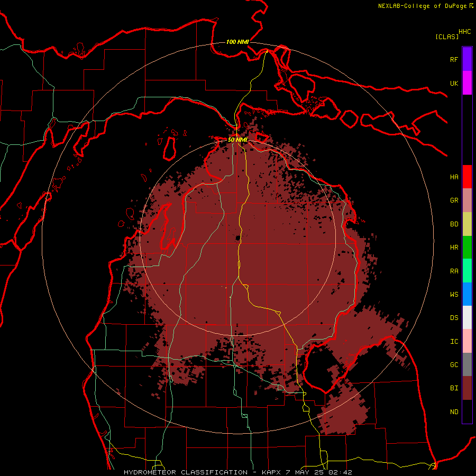Click the BI brown legend swatch
The height and width of the screenshot is (476, 476).
coord(467,388)
